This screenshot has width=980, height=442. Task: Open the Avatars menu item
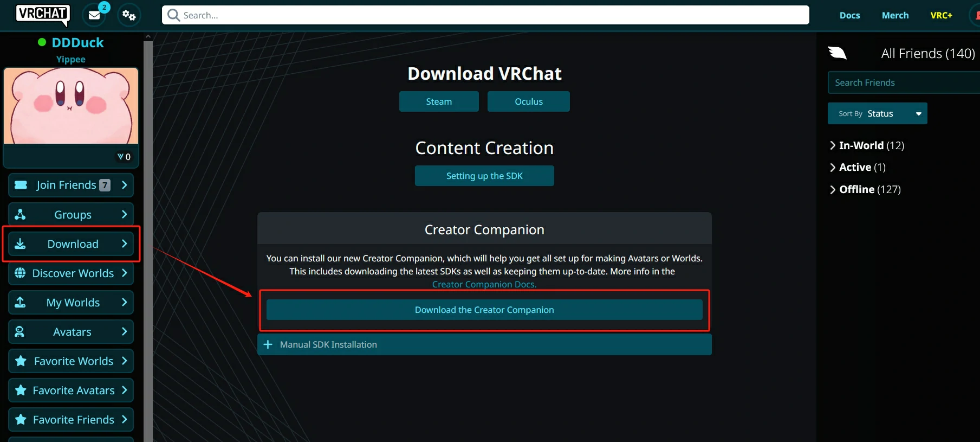click(71, 331)
